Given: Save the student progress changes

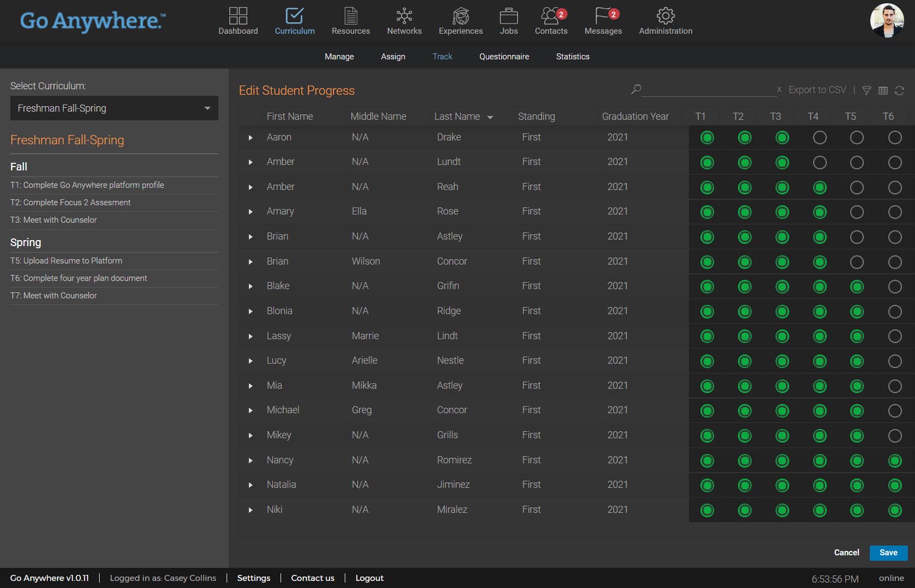Looking at the screenshot, I should [888, 553].
